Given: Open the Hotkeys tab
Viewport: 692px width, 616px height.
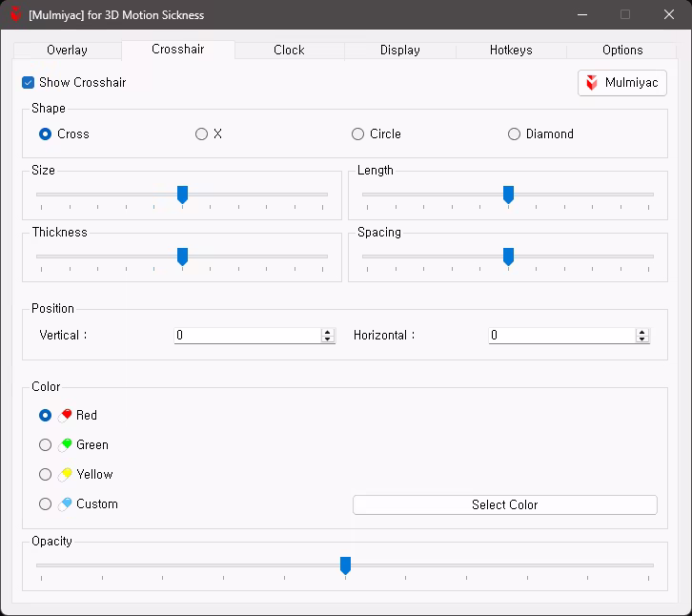Looking at the screenshot, I should [511, 50].
